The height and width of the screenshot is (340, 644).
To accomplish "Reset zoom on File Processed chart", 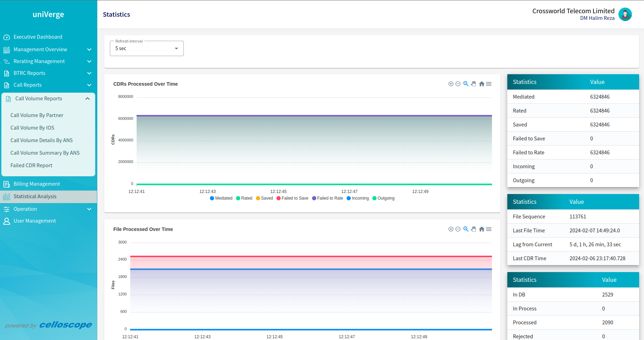I will pyautogui.click(x=482, y=229).
